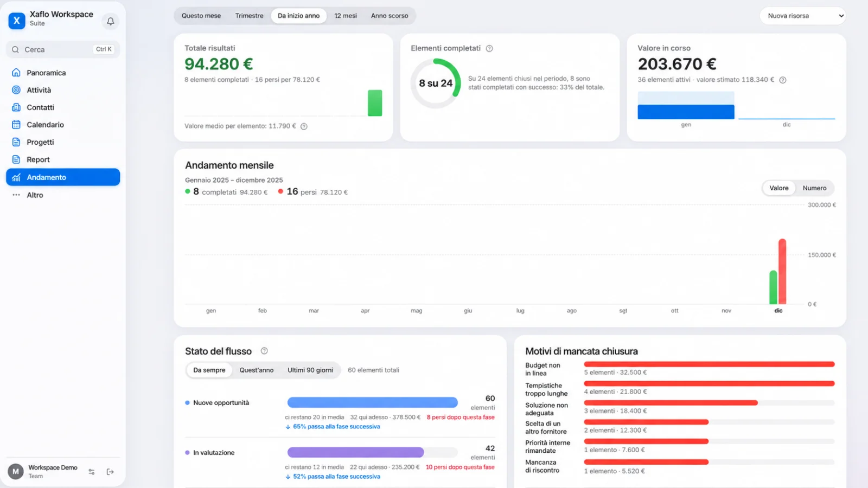
Task: Open Report via its sidebar icon
Action: (16, 159)
